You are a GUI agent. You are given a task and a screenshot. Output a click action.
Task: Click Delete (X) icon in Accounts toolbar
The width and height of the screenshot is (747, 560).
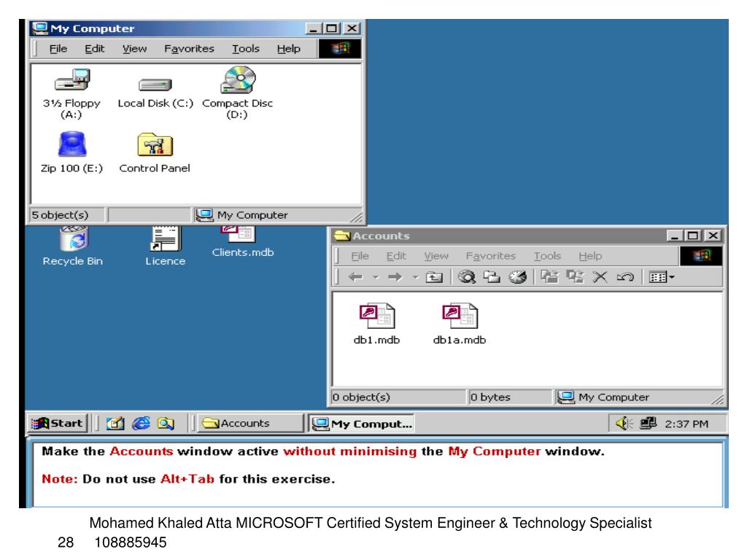click(x=600, y=276)
